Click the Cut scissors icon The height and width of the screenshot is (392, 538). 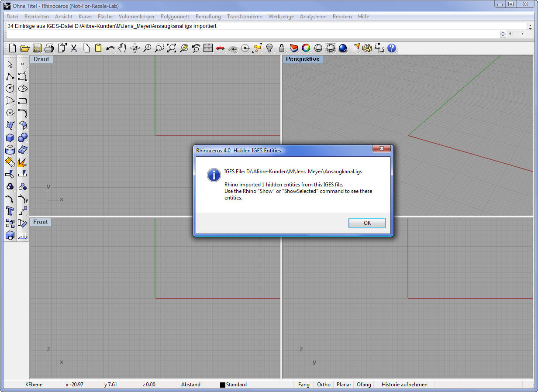pos(74,48)
